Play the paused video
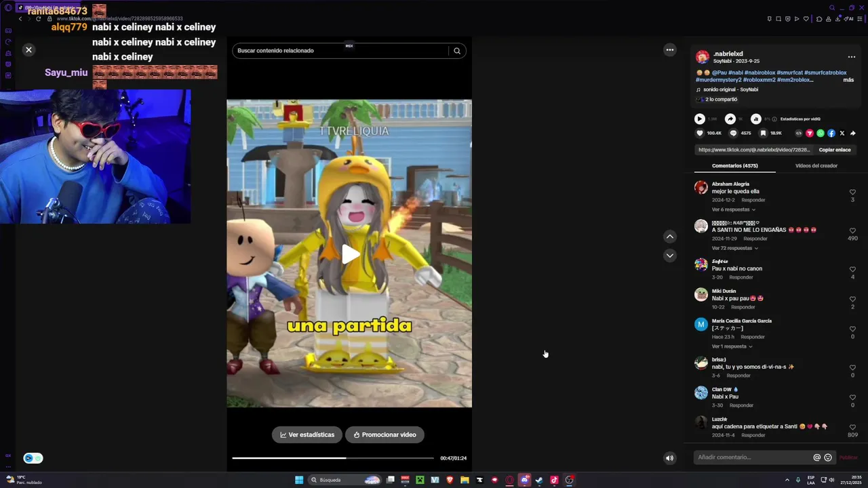 [x=350, y=255]
